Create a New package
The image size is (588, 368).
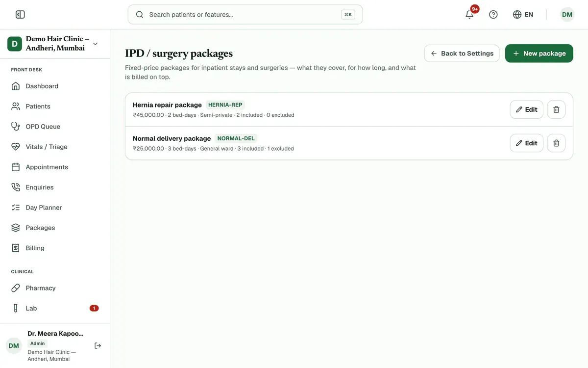point(539,53)
